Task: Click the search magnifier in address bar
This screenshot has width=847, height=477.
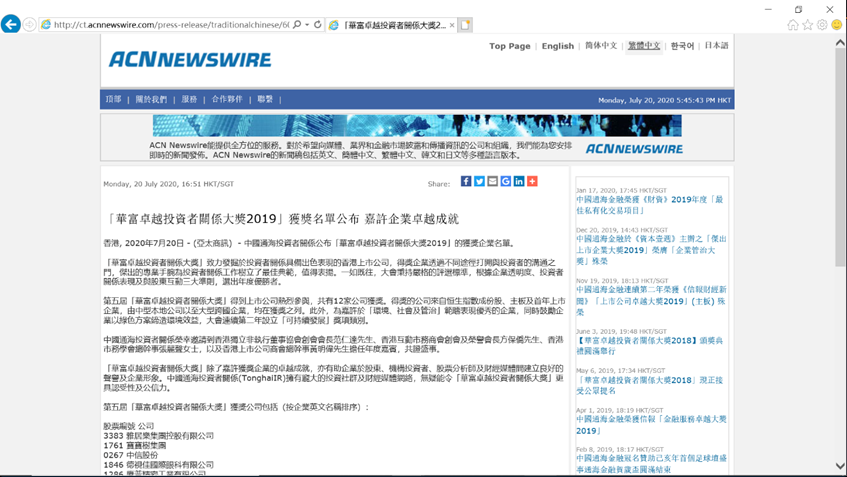Action: point(297,25)
